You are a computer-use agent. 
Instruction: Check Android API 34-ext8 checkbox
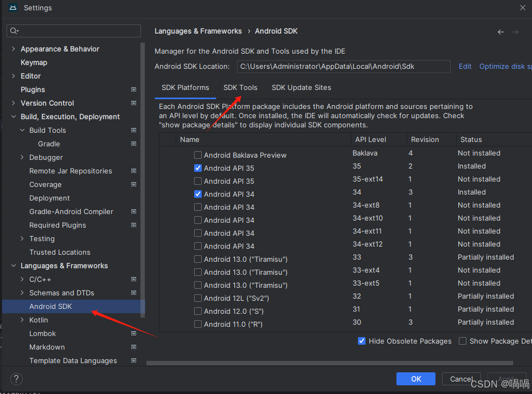(x=198, y=207)
